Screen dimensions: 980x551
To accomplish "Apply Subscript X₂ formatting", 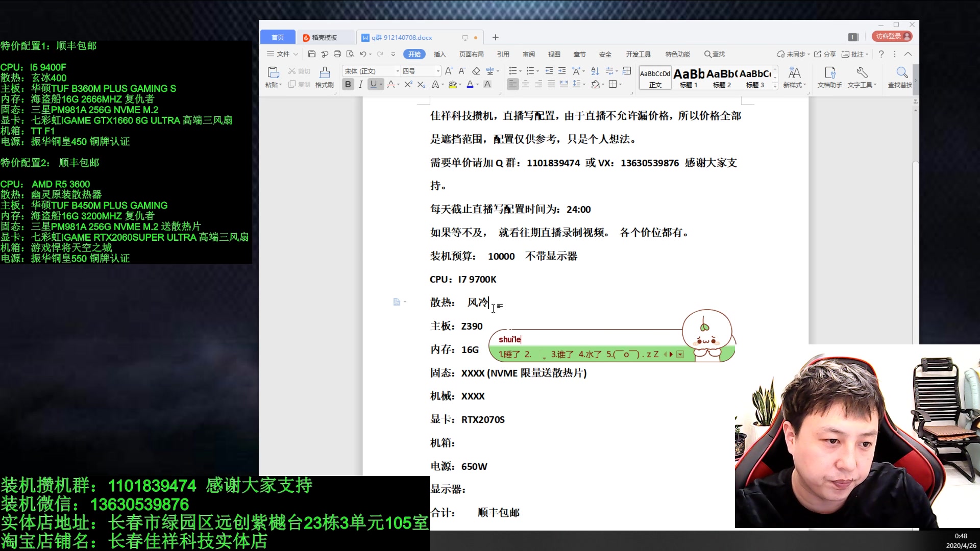I will pyautogui.click(x=421, y=84).
